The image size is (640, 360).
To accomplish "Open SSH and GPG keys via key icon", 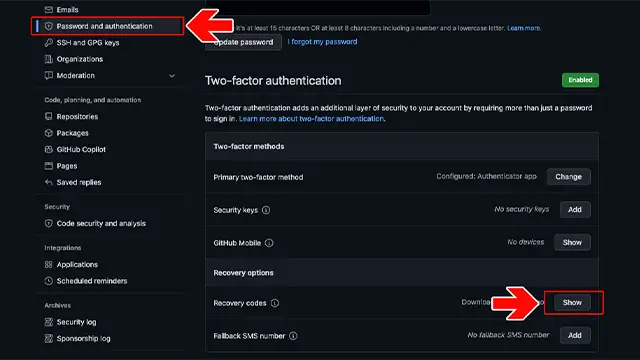I will (49, 42).
